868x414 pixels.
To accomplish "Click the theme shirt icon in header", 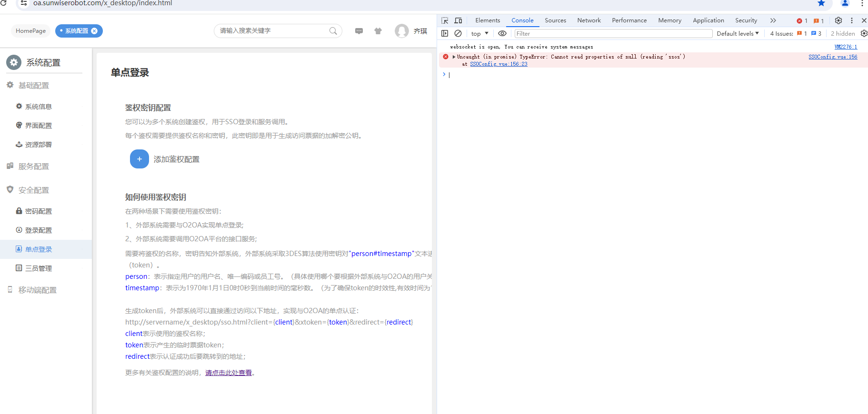I will point(378,31).
